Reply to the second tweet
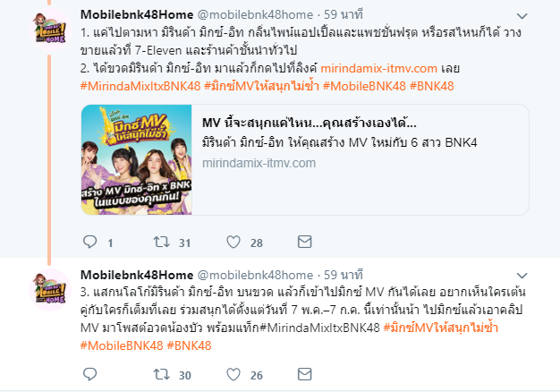Screen dimensions: 560x392 point(89,374)
